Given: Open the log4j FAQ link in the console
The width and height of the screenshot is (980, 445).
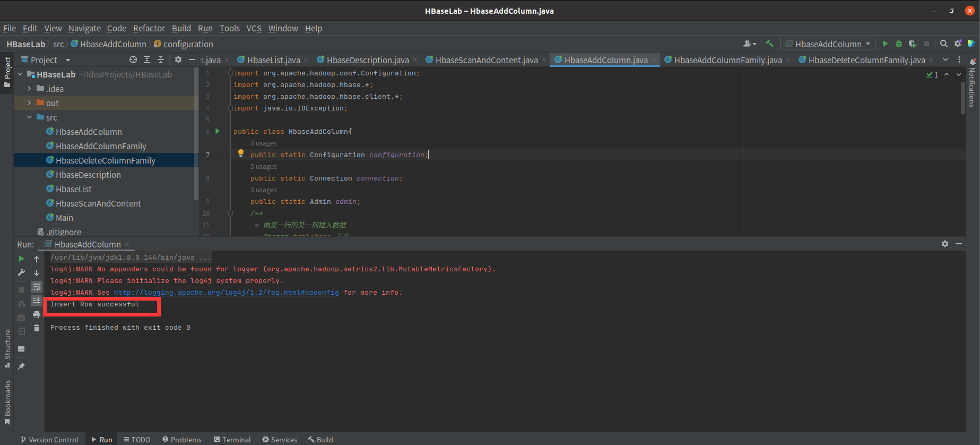Looking at the screenshot, I should click(226, 293).
